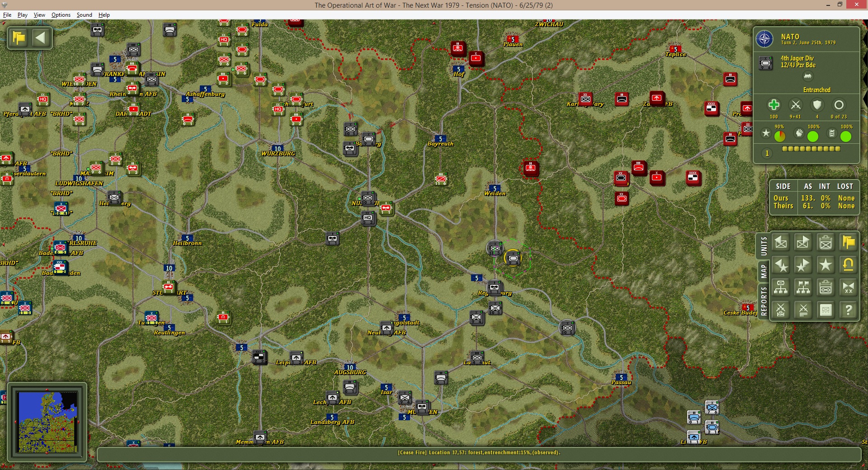Click the 'Weiden' city label on map
Viewport: 868px width, 470px height.
point(495,193)
